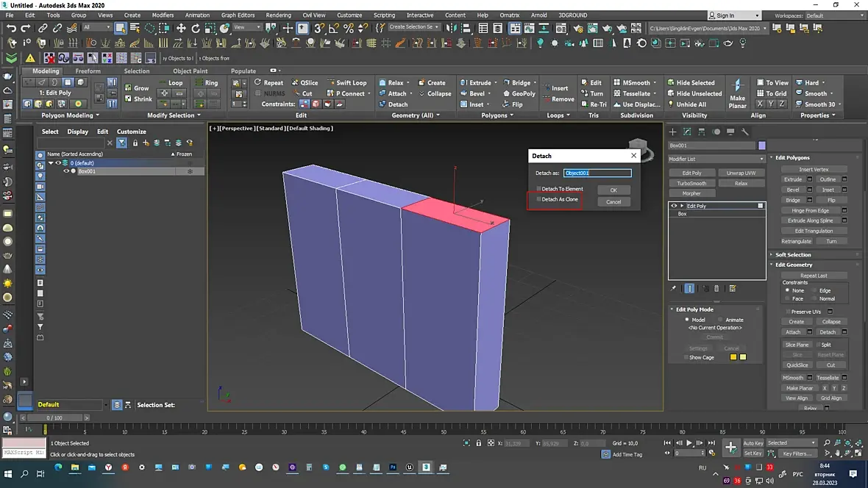
Task: Select the Move transform tool
Action: pos(181,28)
